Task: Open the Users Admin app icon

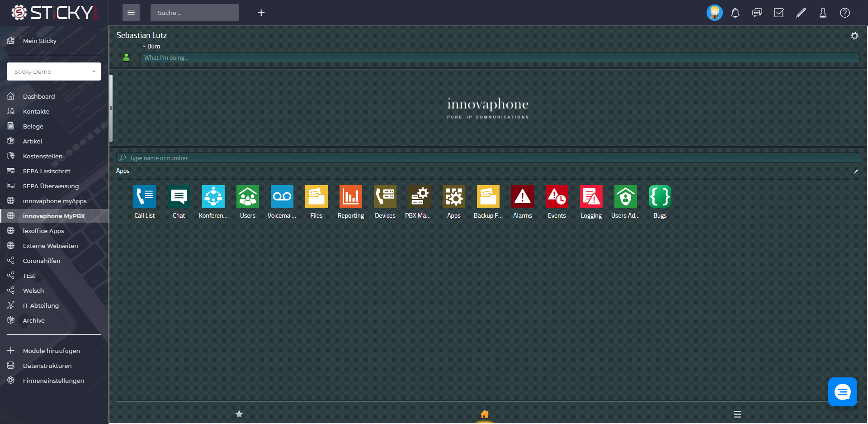Action: coord(626,196)
